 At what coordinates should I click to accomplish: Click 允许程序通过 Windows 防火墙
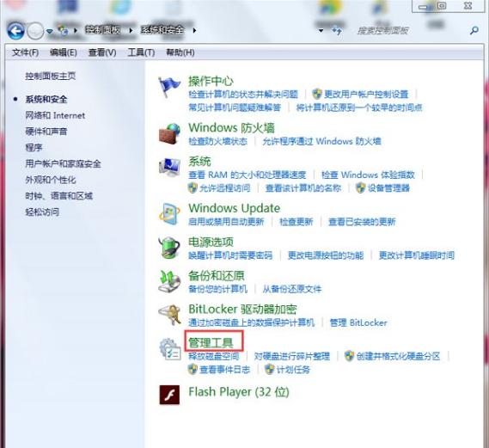[x=321, y=141]
